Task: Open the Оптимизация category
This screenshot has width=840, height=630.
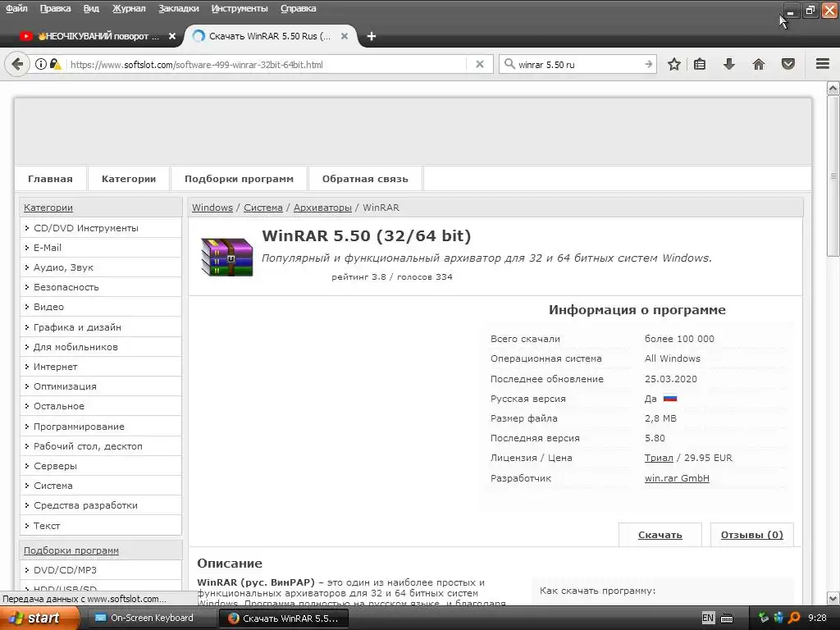Action: click(x=65, y=387)
